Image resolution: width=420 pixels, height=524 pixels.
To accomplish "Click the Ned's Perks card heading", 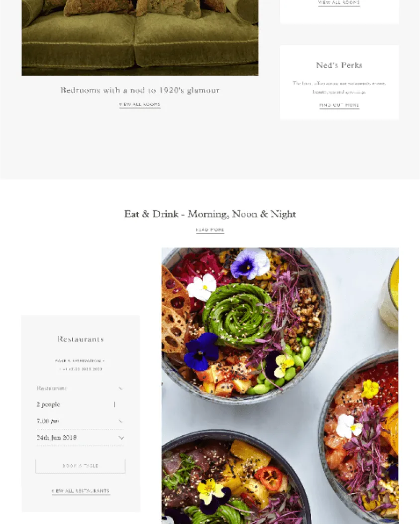I will (x=339, y=65).
